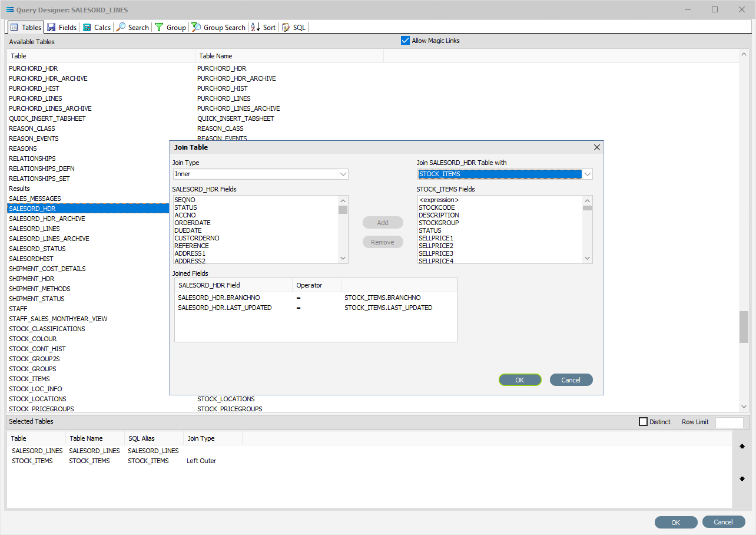Viewport: 756px width, 535px height.
Task: Open the Calcs tab
Action: pyautogui.click(x=97, y=27)
